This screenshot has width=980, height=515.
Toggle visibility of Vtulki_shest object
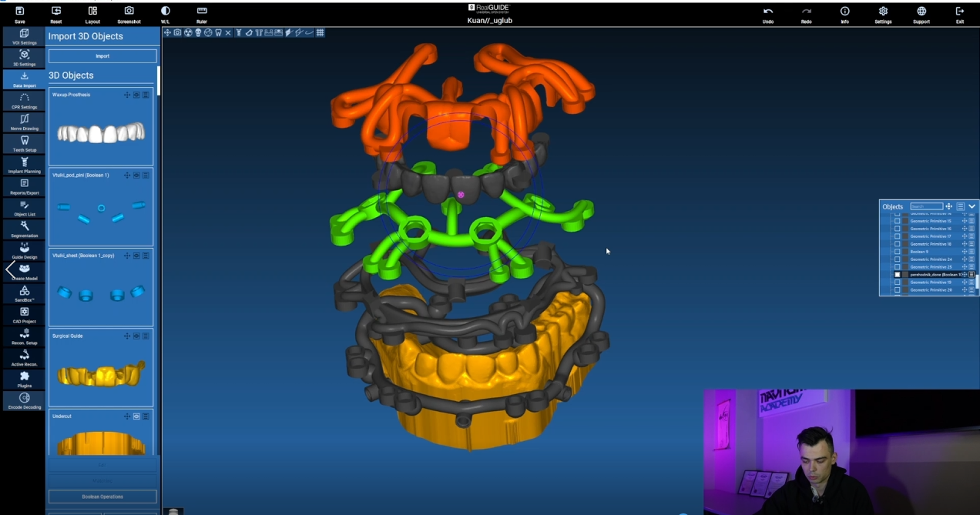pos(136,255)
